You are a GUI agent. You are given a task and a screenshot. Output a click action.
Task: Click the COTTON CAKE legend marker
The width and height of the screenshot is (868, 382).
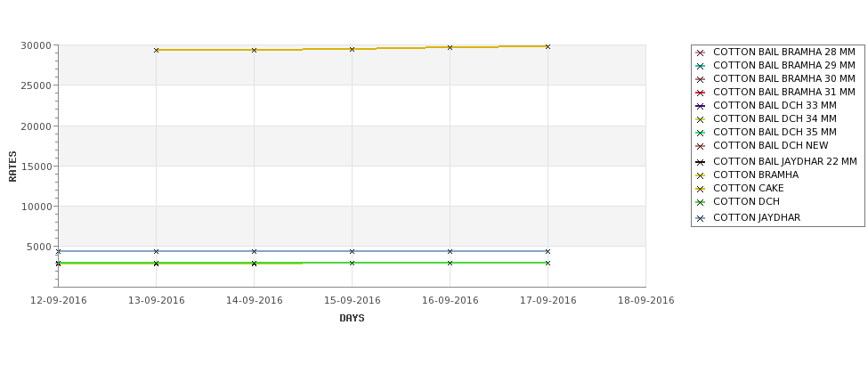click(x=700, y=189)
